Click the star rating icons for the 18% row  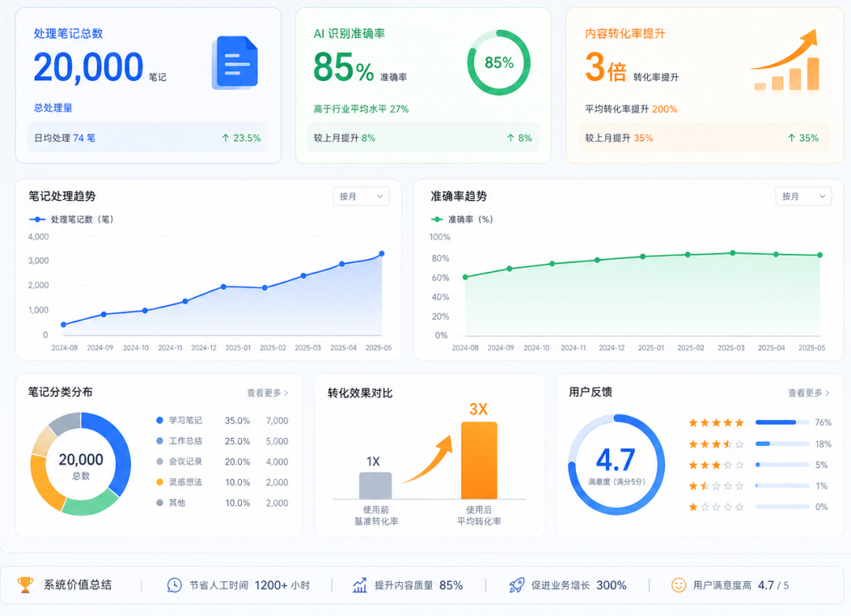tap(715, 444)
